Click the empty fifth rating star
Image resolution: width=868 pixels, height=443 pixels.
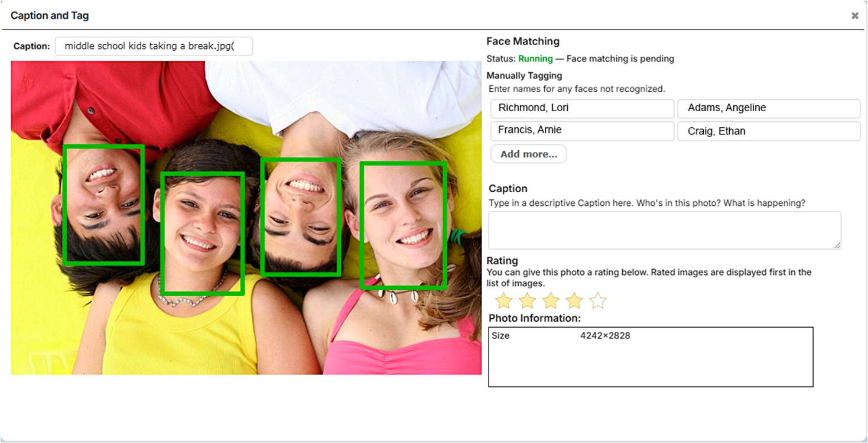coord(598,300)
